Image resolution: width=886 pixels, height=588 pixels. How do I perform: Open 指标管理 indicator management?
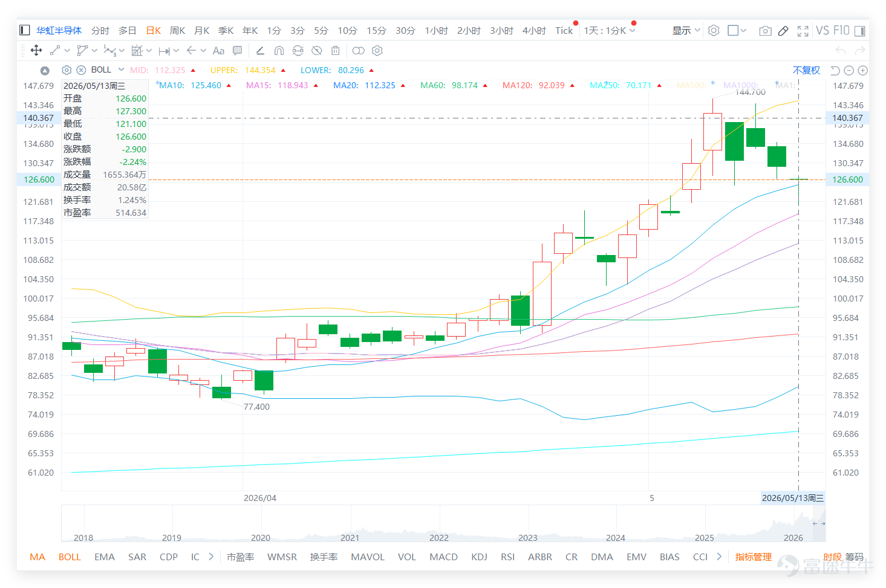coord(753,557)
